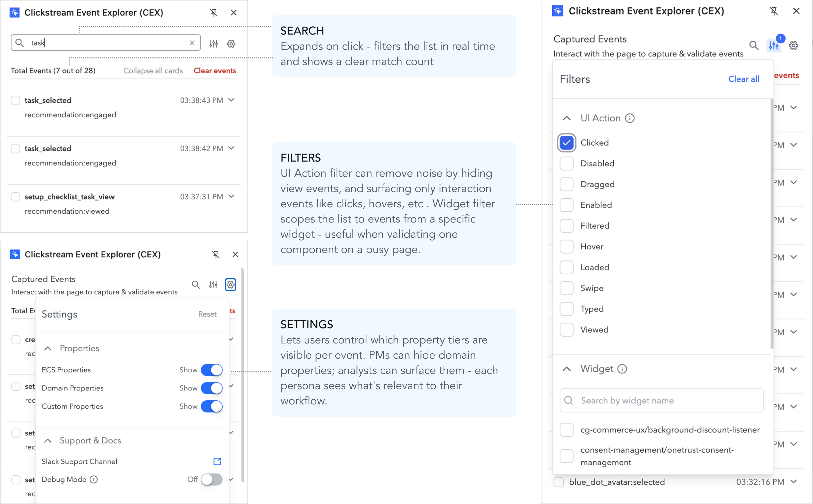813x504 pixels.
Task: Unpin the top-left CEX panel
Action: click(214, 13)
